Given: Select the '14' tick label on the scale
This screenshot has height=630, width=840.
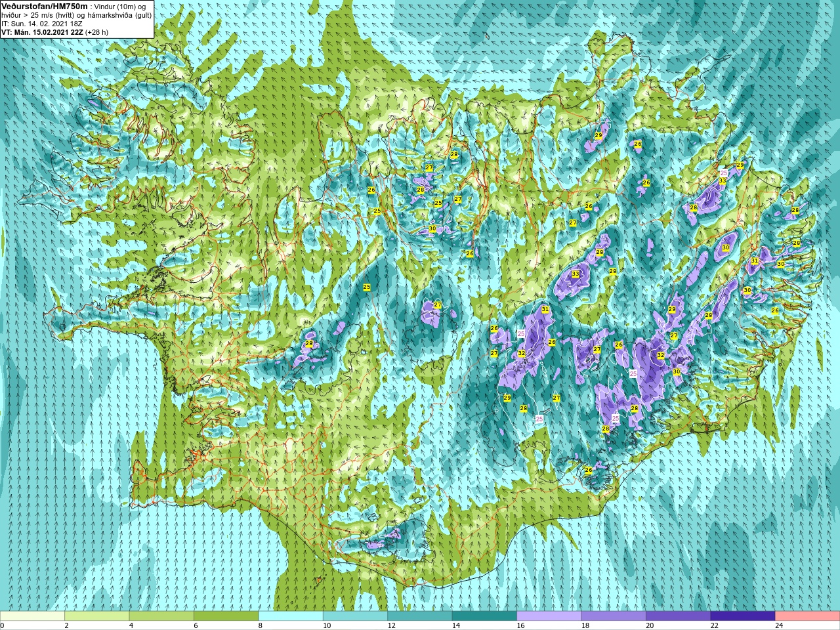Looking at the screenshot, I should (x=456, y=625).
